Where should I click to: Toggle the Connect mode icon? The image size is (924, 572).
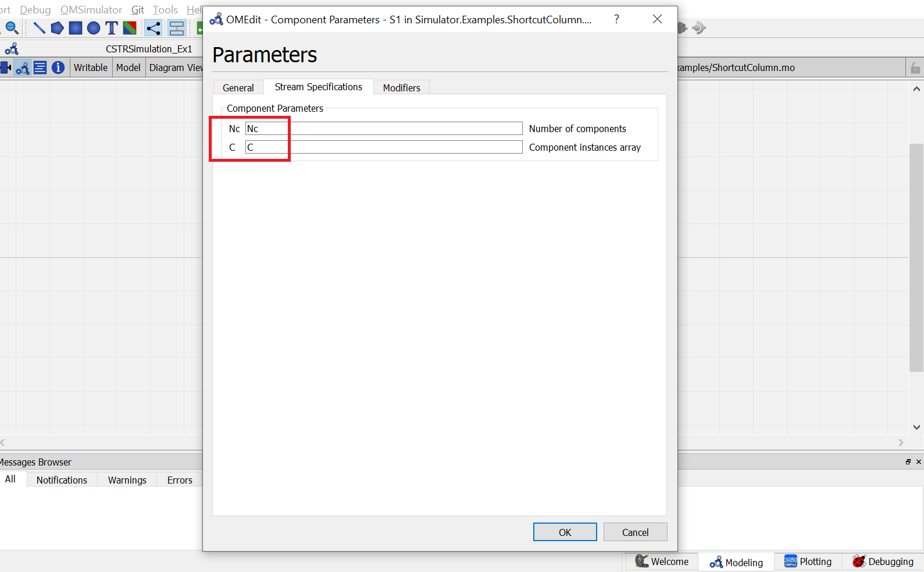(x=154, y=27)
